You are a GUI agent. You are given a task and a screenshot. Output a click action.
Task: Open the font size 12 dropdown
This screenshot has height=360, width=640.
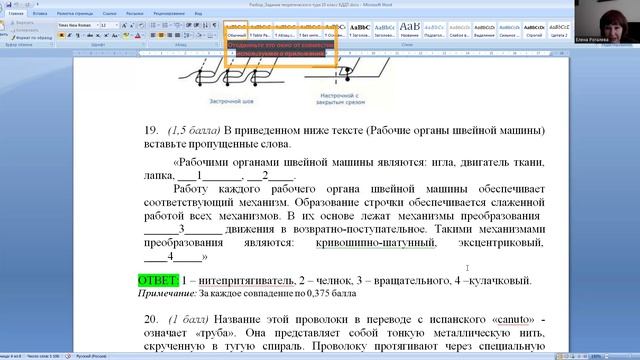pyautogui.click(x=117, y=25)
